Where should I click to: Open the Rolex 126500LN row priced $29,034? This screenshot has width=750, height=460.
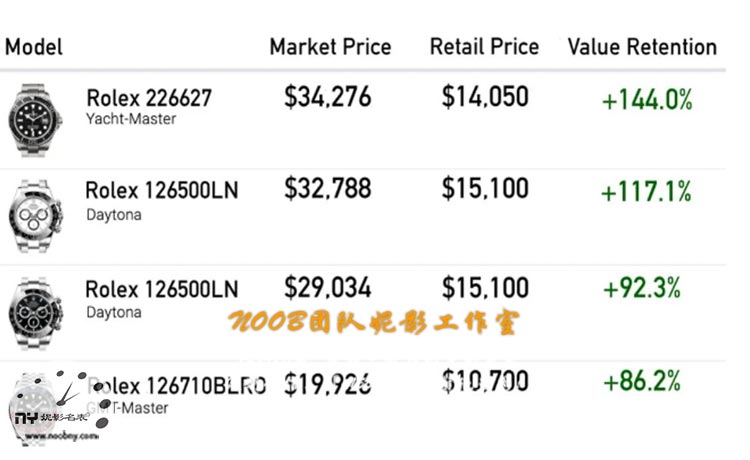(x=162, y=289)
